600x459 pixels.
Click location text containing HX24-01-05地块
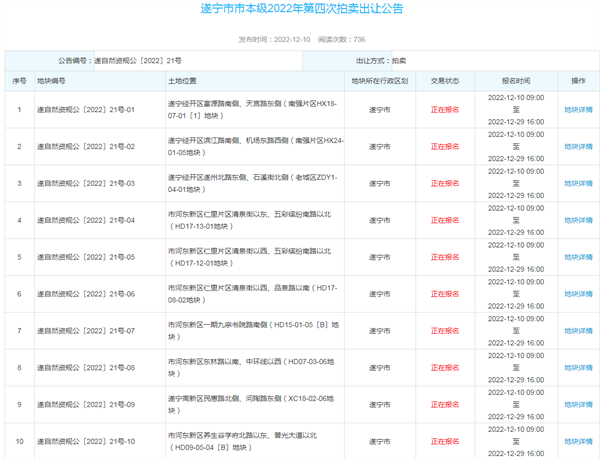point(256,146)
